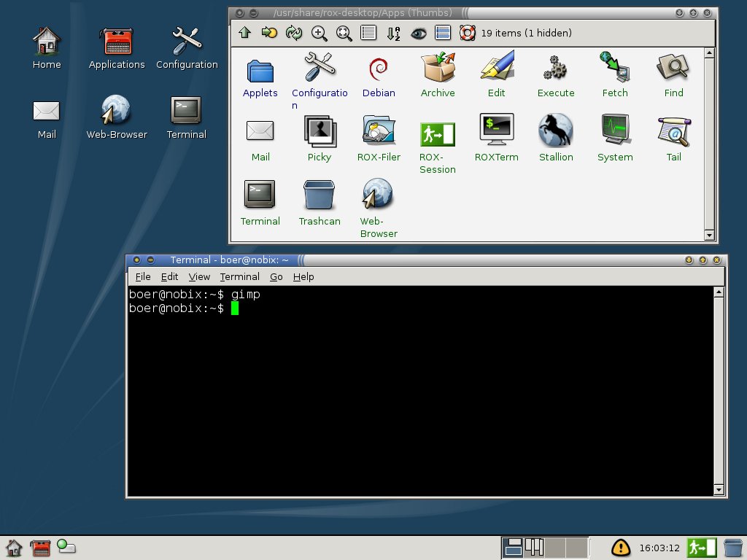Click the refresh directory toolbar icon
Screen dimensions: 747x560
(294, 33)
